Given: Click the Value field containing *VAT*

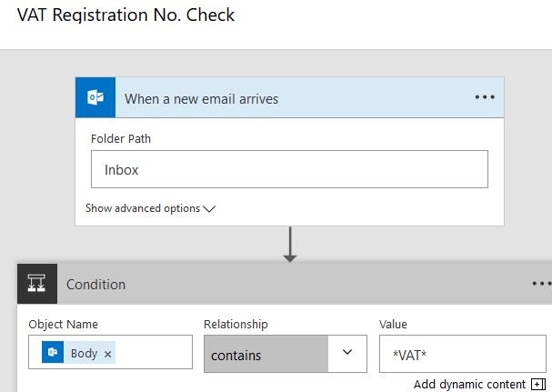Looking at the screenshot, I should [464, 353].
